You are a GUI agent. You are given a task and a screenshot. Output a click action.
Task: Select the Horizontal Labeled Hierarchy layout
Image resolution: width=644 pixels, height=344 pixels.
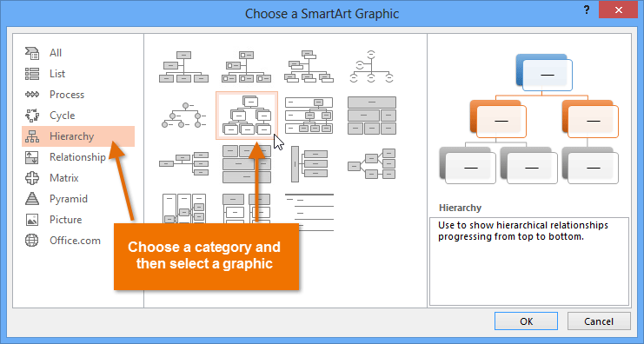183,208
